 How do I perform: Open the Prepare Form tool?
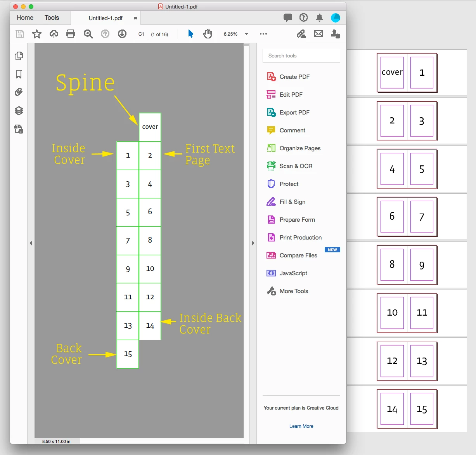[291, 219]
